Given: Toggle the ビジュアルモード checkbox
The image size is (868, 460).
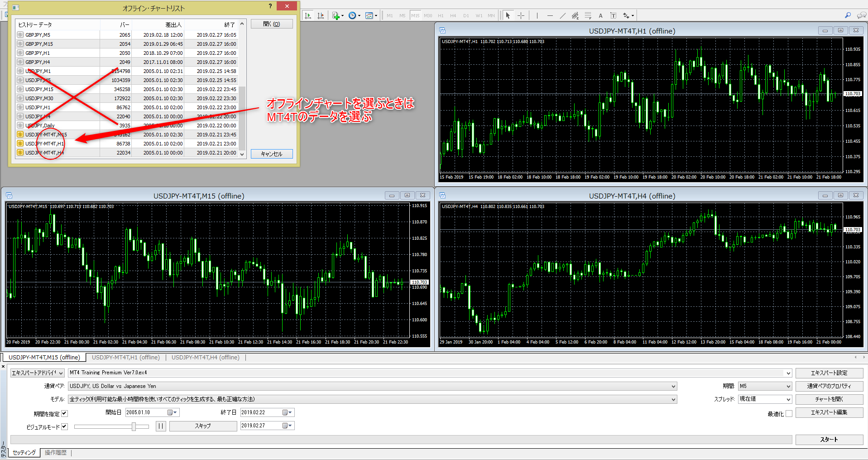Looking at the screenshot, I should click(64, 426).
